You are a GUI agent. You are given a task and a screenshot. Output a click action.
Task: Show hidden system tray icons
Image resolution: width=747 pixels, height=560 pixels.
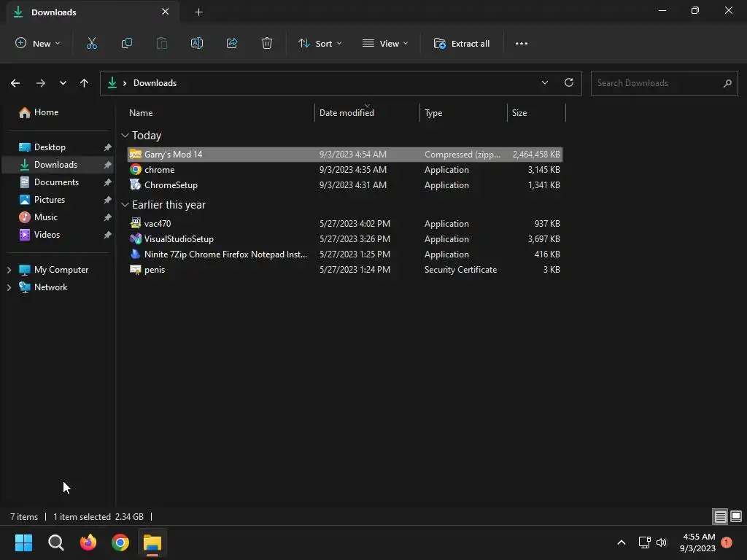(622, 542)
